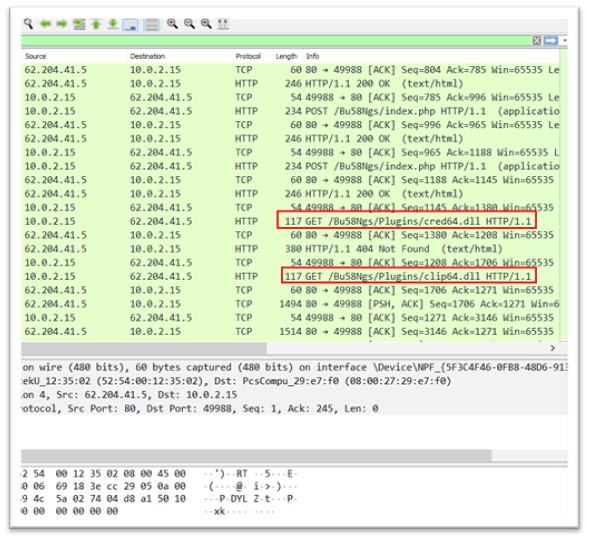Viewport: 589px width, 540px height.
Task: Toggle auto-scroll during live capture
Action: (131, 25)
